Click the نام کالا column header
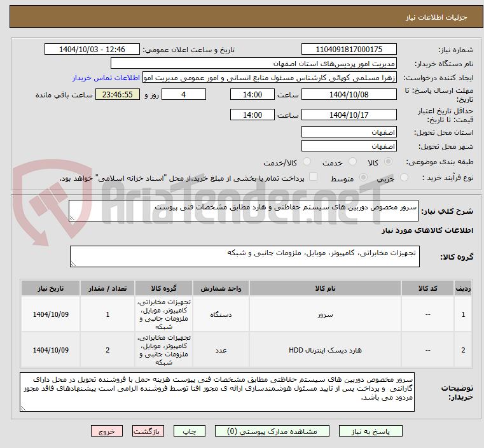This screenshot has height=448, width=484. [x=325, y=288]
